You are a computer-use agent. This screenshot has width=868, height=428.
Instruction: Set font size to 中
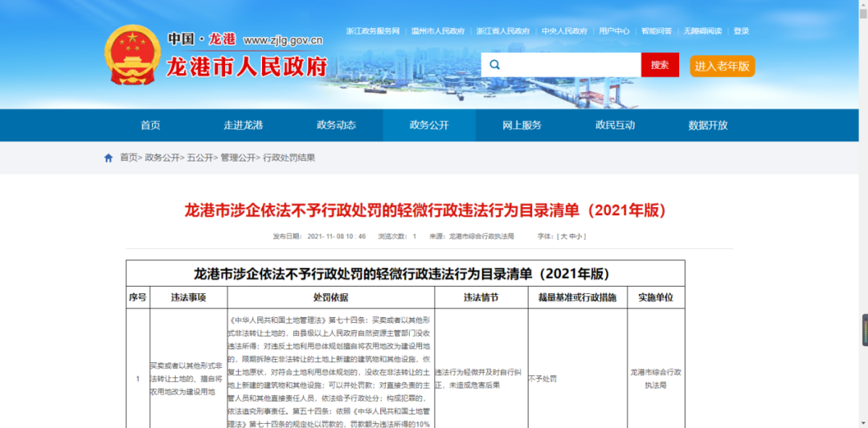572,237
